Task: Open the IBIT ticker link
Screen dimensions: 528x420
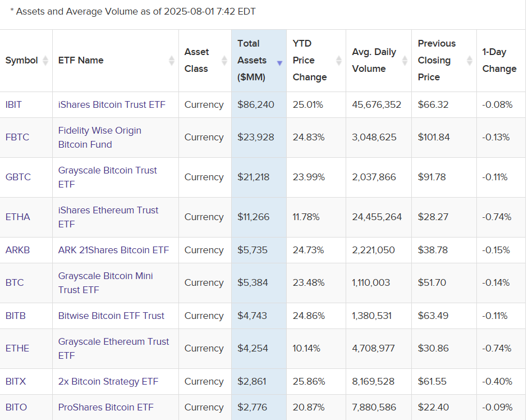Action: pyautogui.click(x=14, y=104)
